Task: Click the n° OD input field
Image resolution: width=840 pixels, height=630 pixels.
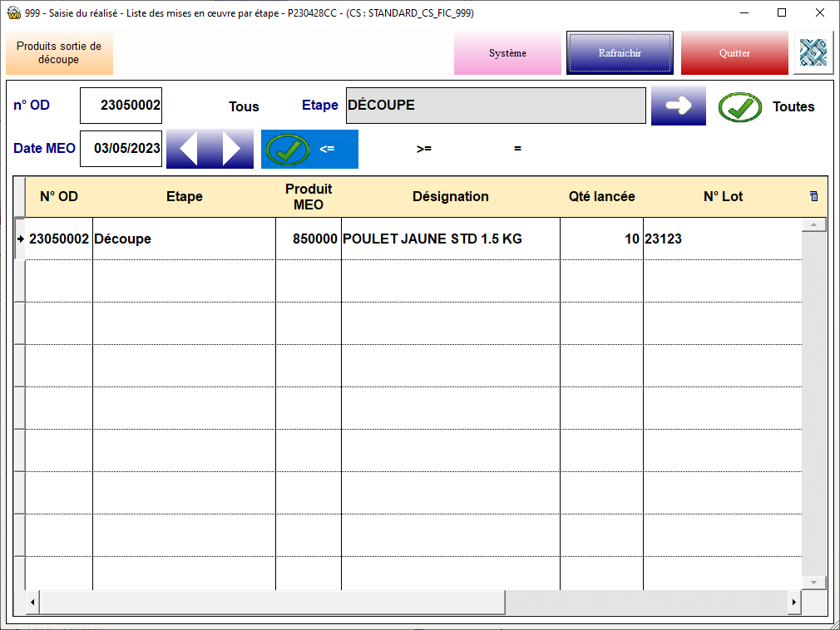Action: pos(121,106)
